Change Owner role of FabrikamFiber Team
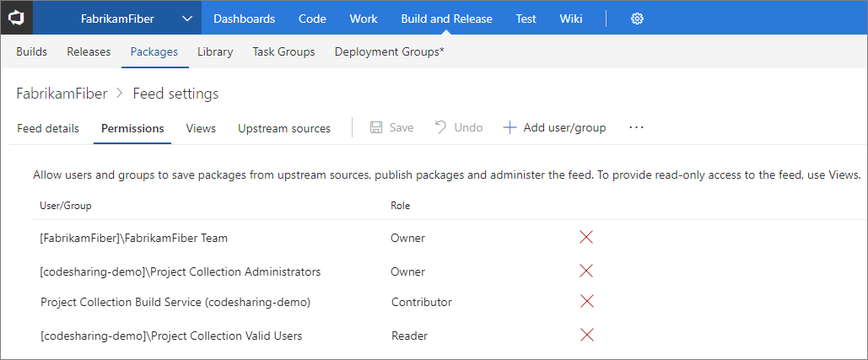This screenshot has height=360, width=868. [x=408, y=239]
